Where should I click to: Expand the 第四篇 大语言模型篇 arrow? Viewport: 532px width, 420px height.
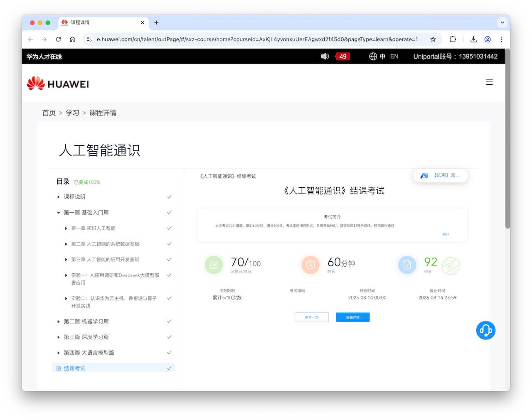(58, 353)
